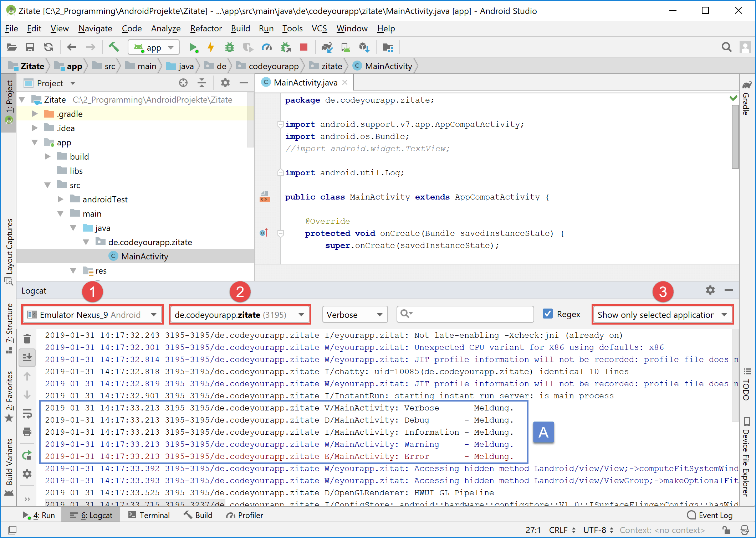Image resolution: width=756 pixels, height=538 pixels.
Task: Close the MainActivity.java tab
Action: coord(345,82)
